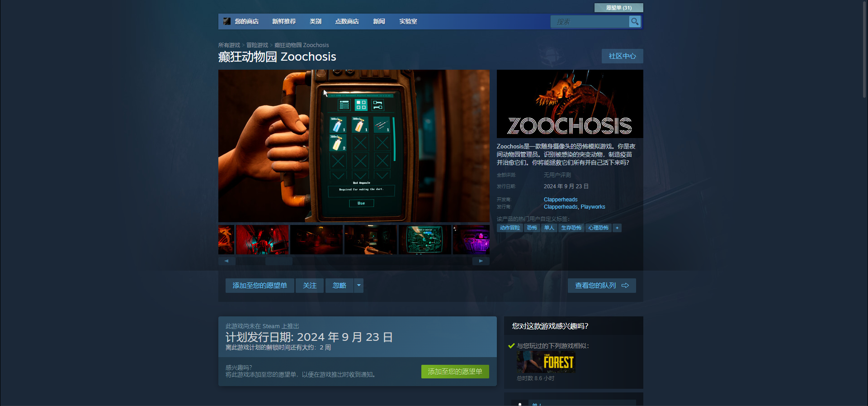Click the 关注 button
Viewport: 868px width, 406px height.
pyautogui.click(x=310, y=286)
